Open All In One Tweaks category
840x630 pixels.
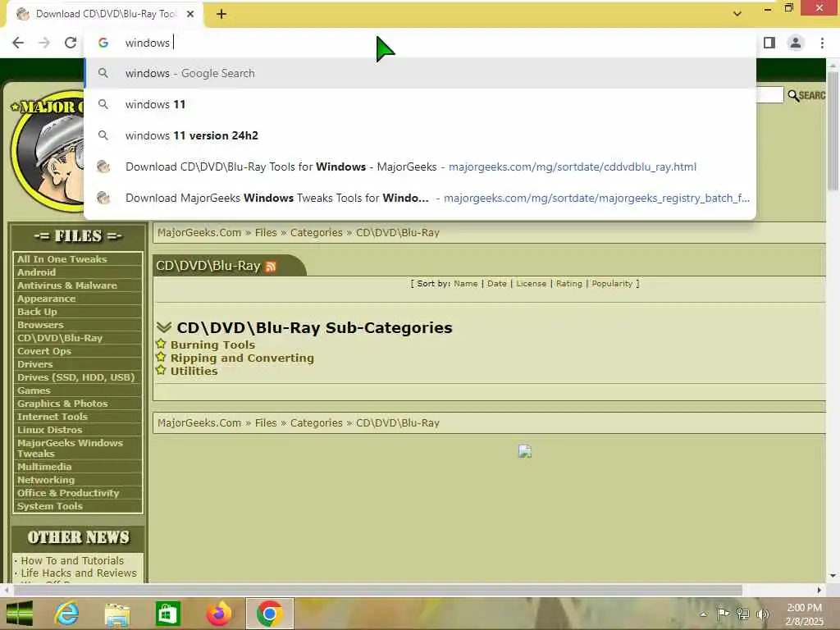(x=62, y=259)
